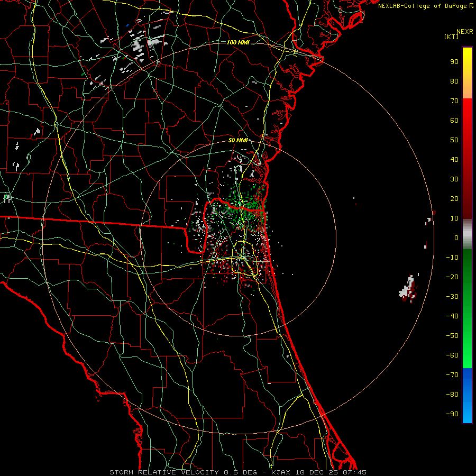Click the large white-and-red offshore radar echo
This screenshot has width=476, height=476.
(408, 289)
